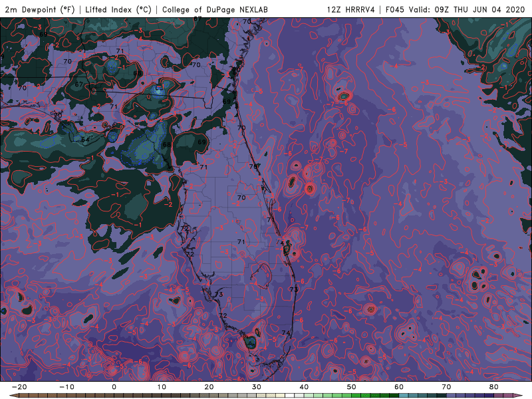Click the "F045" forecast hour label
The height and width of the screenshot is (399, 532).
pyautogui.click(x=395, y=9)
